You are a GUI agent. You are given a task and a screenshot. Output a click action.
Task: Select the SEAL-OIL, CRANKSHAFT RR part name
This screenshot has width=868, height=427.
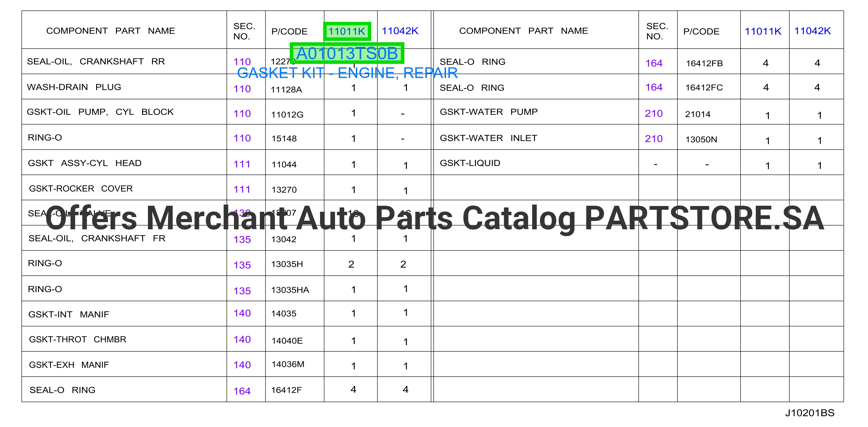[x=96, y=62]
